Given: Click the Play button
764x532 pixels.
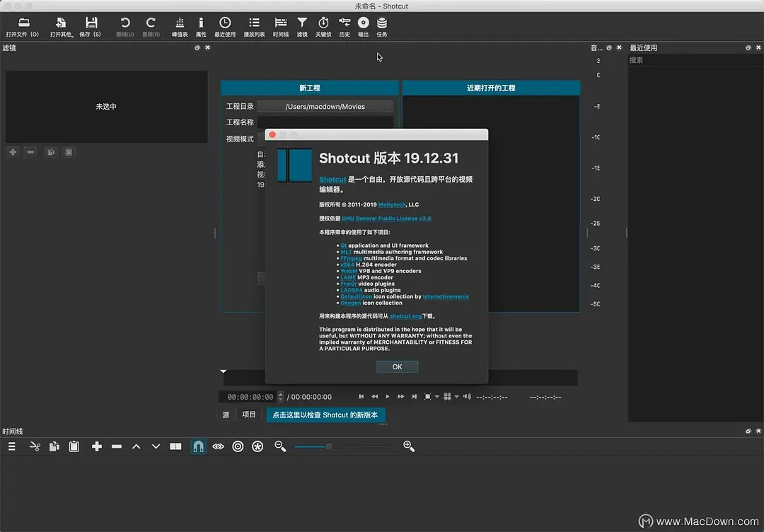Looking at the screenshot, I should 388,397.
